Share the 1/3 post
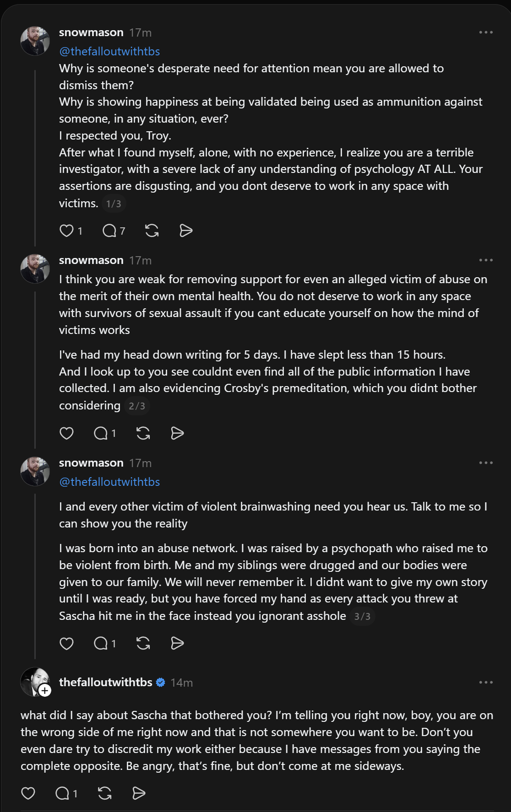This screenshot has width=511, height=812. [x=186, y=231]
